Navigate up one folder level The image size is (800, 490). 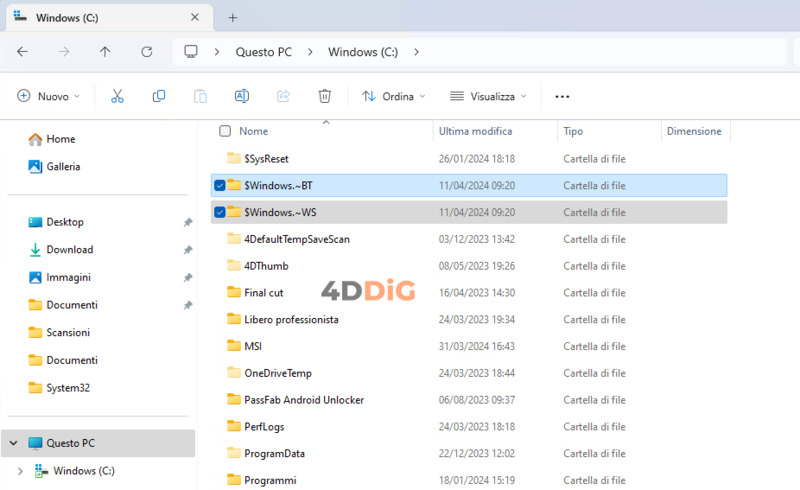pos(105,52)
